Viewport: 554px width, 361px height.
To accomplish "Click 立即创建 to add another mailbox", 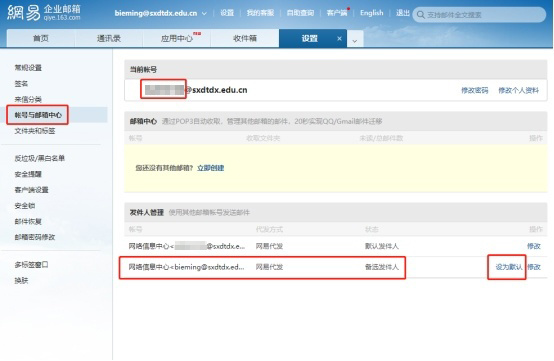I will pos(211,168).
